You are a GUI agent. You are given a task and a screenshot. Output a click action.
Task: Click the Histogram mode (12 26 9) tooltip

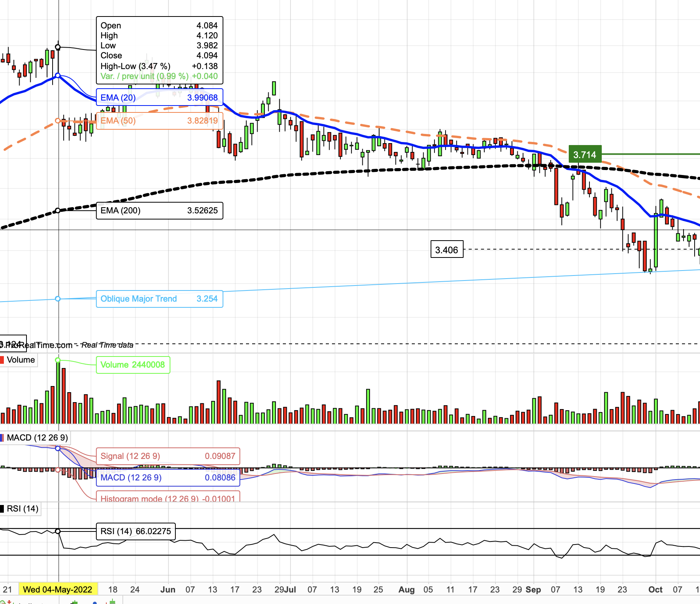click(168, 497)
